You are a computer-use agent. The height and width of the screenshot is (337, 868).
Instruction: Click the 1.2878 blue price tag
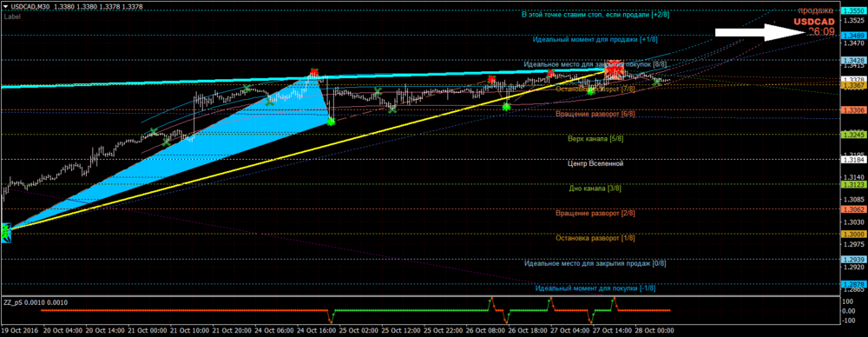coord(851,284)
